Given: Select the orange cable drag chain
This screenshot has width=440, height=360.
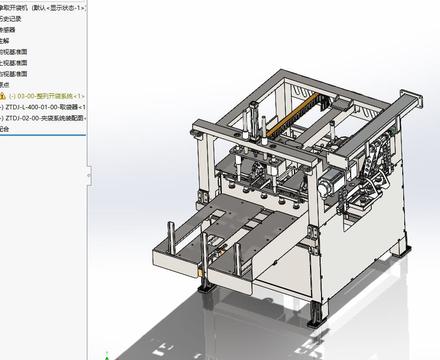Looking at the screenshot, I should (x=292, y=114).
